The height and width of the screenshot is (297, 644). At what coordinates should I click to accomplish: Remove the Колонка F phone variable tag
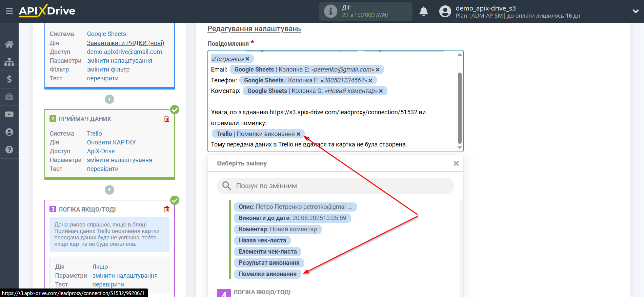tap(370, 80)
